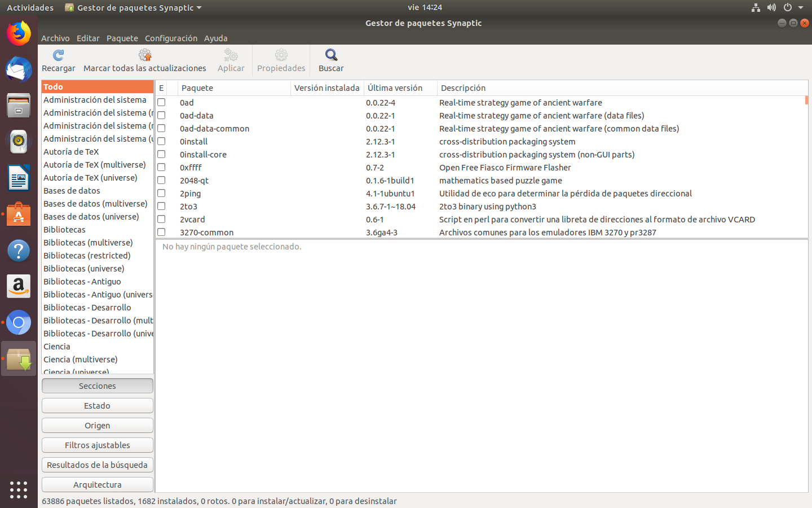Screen dimensions: 812x508
Task: Toggle the checkbox for 0ad-data-common
Action: point(161,129)
